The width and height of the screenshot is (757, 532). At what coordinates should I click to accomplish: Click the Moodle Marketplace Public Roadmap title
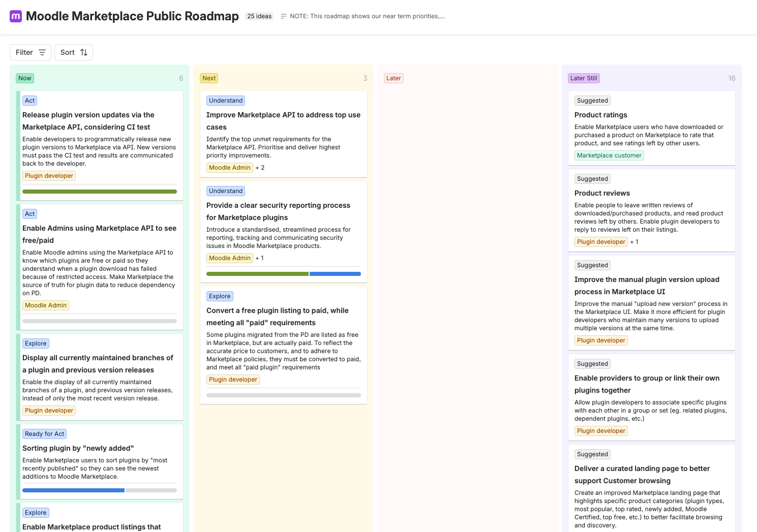tap(132, 16)
